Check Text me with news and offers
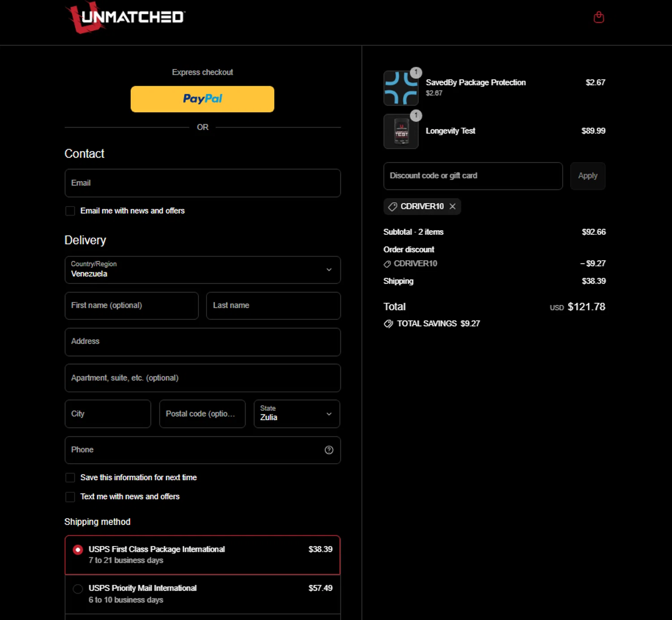This screenshot has width=672, height=620. (70, 497)
